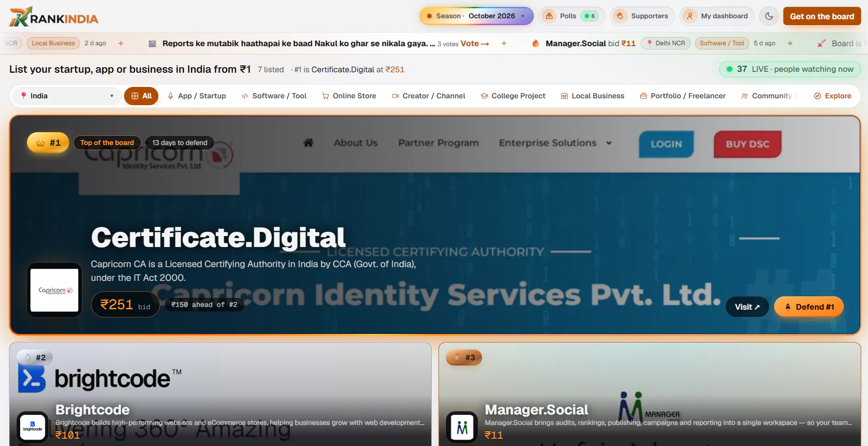The image size is (868, 446).
Task: Click the Top of the board badge
Action: point(107,143)
